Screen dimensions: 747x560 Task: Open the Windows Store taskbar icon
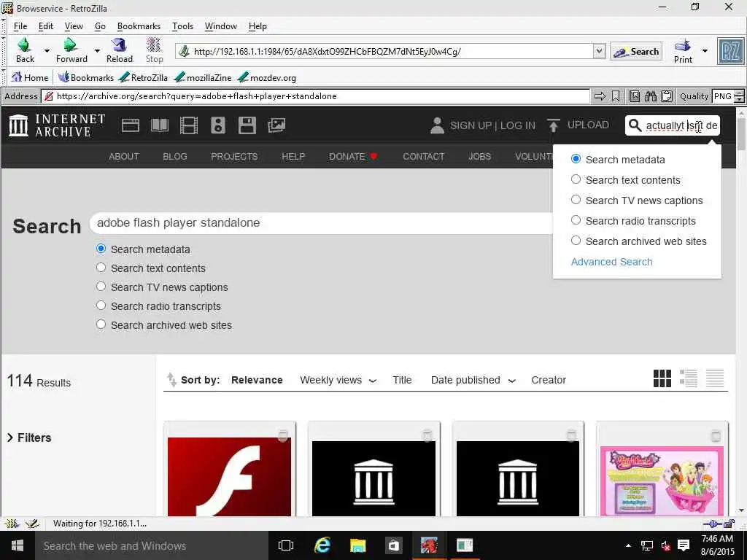(393, 545)
